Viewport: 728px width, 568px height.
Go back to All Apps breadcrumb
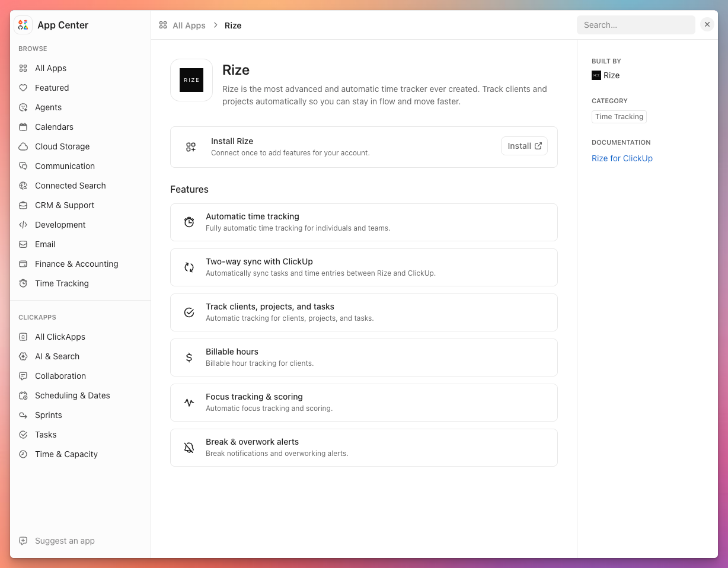tap(189, 25)
